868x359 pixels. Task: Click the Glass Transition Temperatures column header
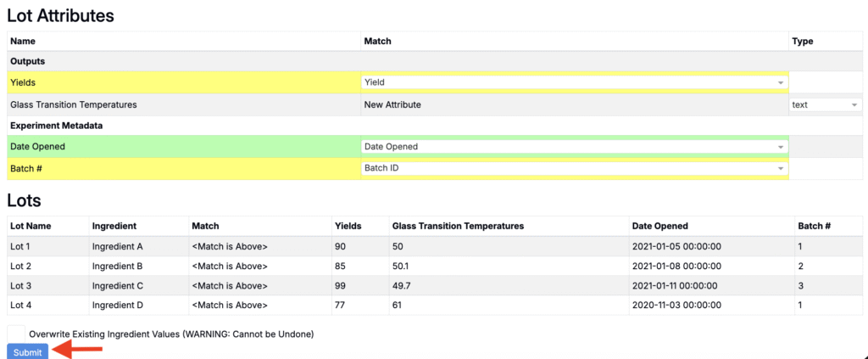(458, 226)
